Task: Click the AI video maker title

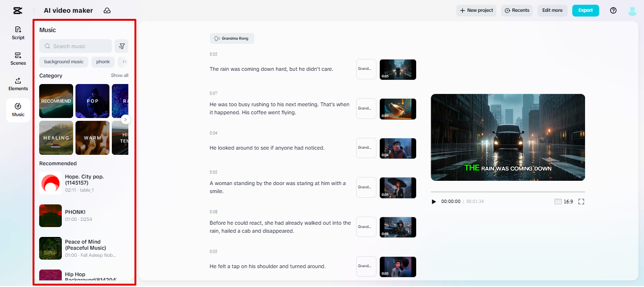Action: [68, 10]
